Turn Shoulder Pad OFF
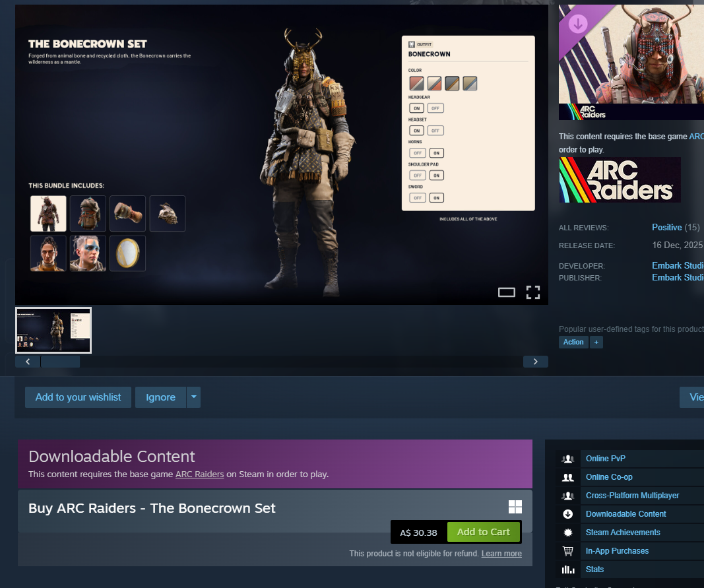This screenshot has width=704, height=588. click(418, 176)
